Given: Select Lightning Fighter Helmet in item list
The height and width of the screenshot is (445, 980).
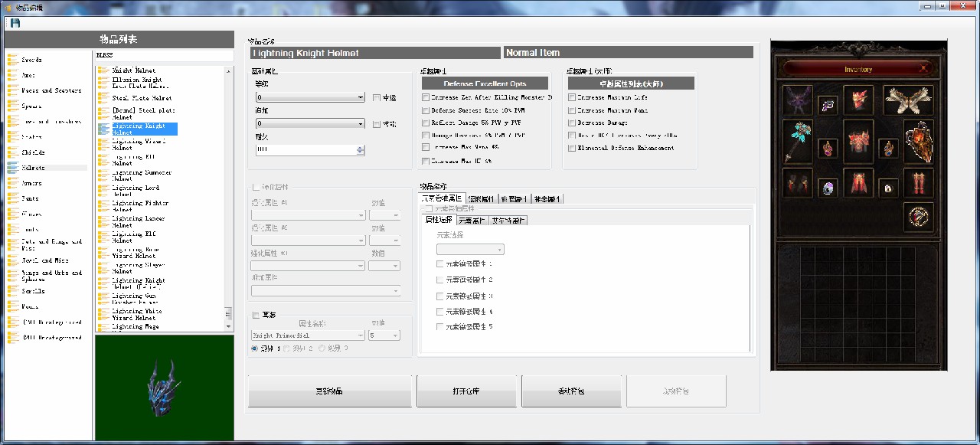Looking at the screenshot, I should pyautogui.click(x=134, y=206).
